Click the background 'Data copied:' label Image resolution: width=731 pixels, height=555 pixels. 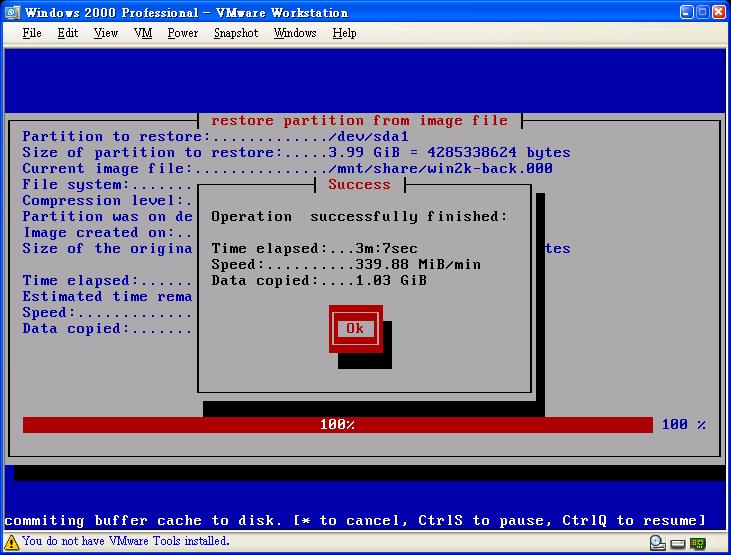click(x=75, y=329)
